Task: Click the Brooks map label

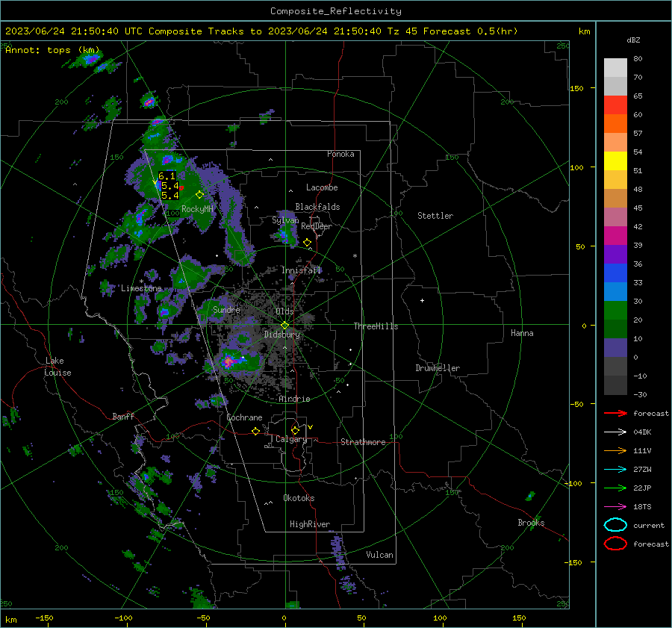Action: coord(531,523)
